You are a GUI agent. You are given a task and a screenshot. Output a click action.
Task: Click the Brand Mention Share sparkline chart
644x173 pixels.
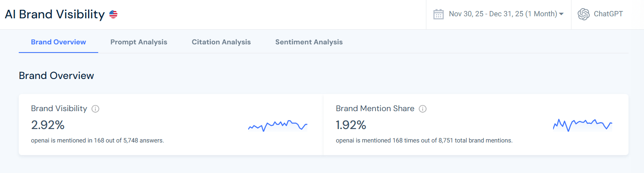(582, 125)
